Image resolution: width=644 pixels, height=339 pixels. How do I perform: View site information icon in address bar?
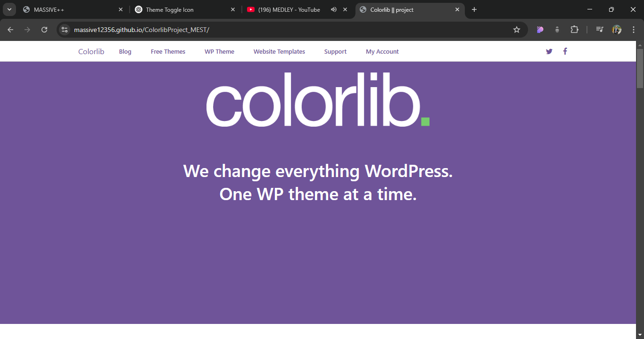[65, 30]
